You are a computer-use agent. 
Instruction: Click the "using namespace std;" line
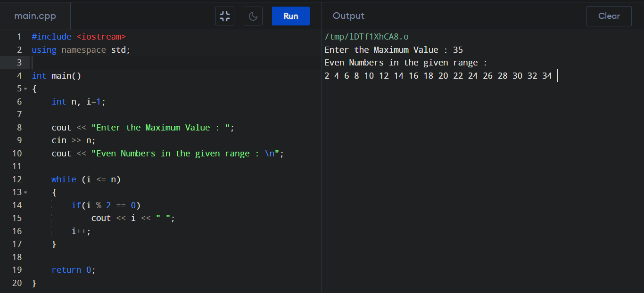(81, 50)
